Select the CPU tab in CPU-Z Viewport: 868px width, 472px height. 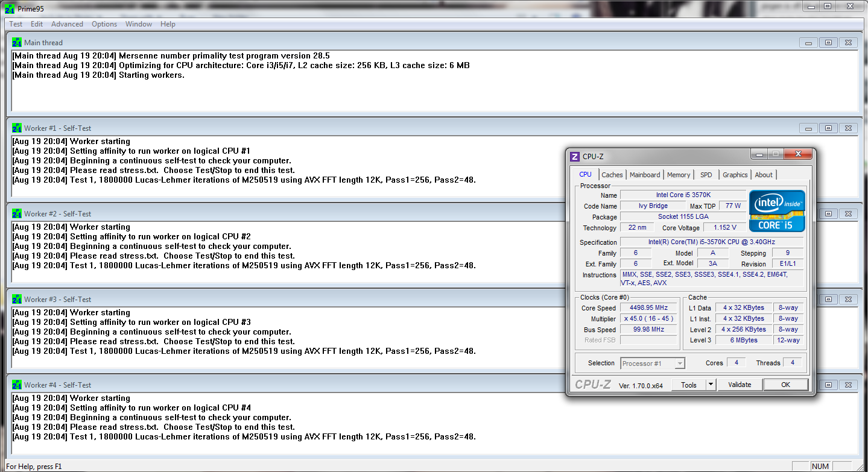585,174
